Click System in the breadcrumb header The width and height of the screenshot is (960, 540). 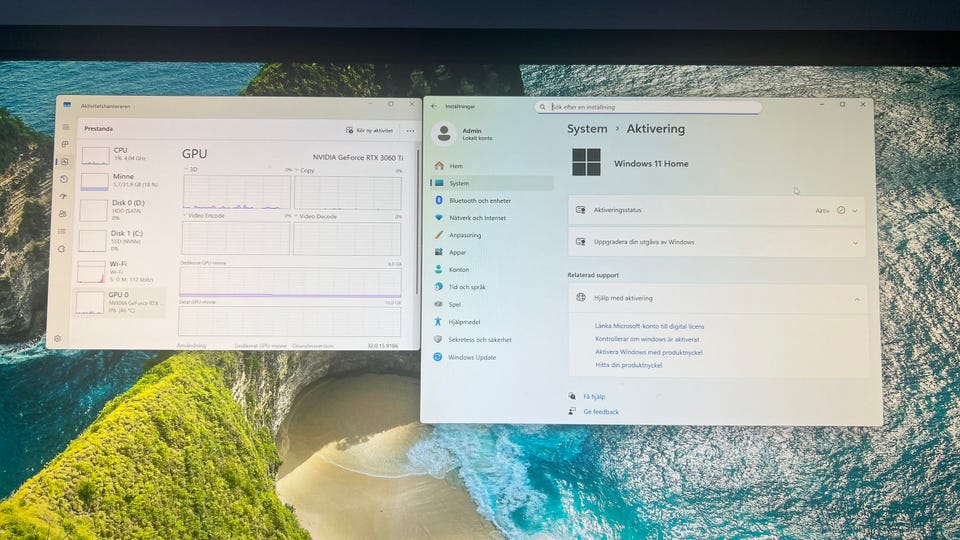coord(587,129)
